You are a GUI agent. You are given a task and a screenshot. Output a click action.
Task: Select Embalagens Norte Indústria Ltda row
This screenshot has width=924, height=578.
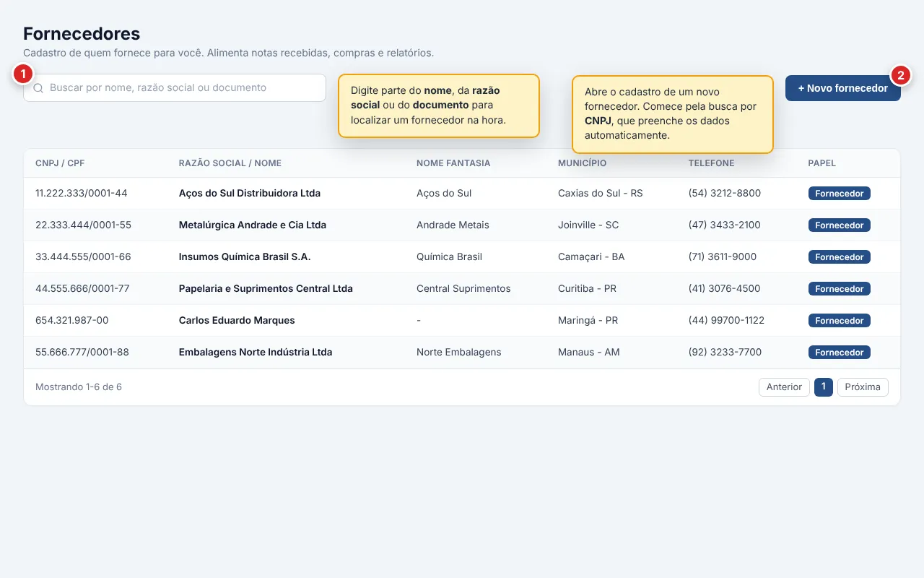[462, 353]
